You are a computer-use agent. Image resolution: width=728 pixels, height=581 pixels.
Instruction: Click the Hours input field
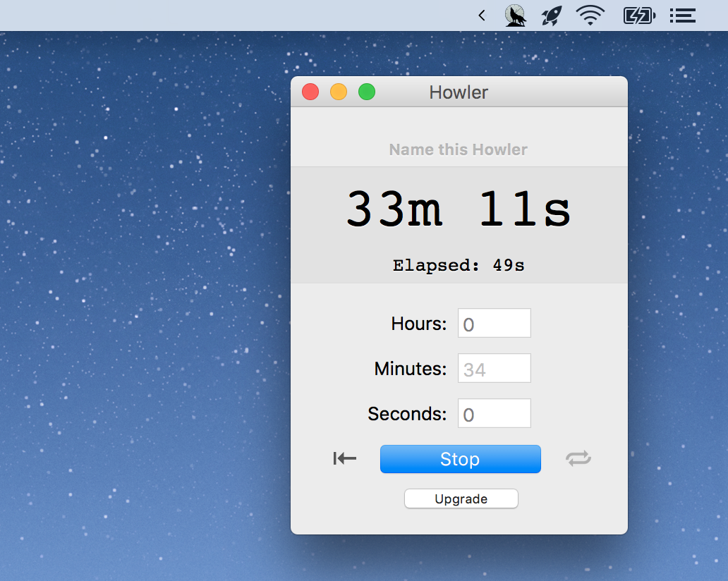(494, 323)
